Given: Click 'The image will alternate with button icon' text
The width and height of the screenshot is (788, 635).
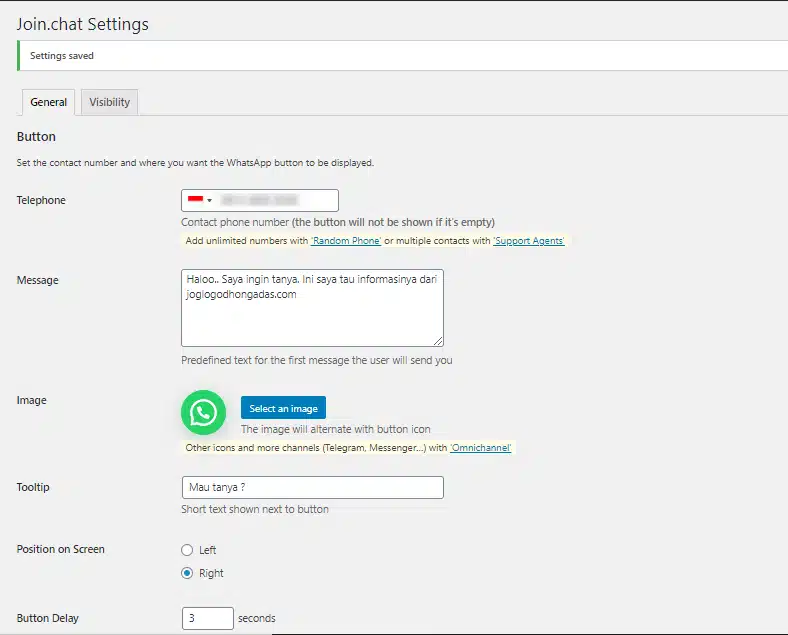Looking at the screenshot, I should point(336,430).
